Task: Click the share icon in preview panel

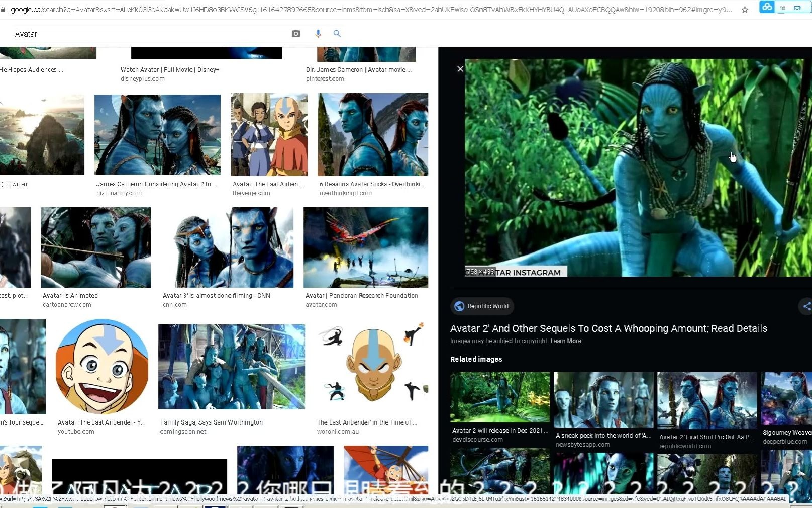Action: pos(806,306)
